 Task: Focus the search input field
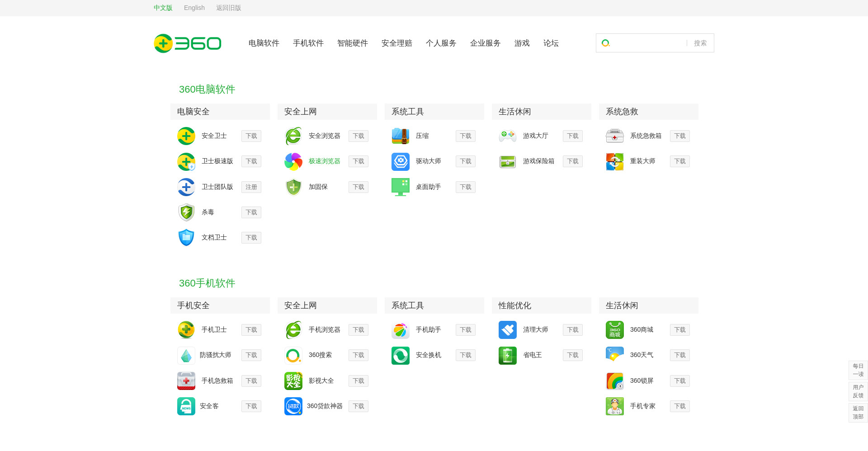pos(649,43)
